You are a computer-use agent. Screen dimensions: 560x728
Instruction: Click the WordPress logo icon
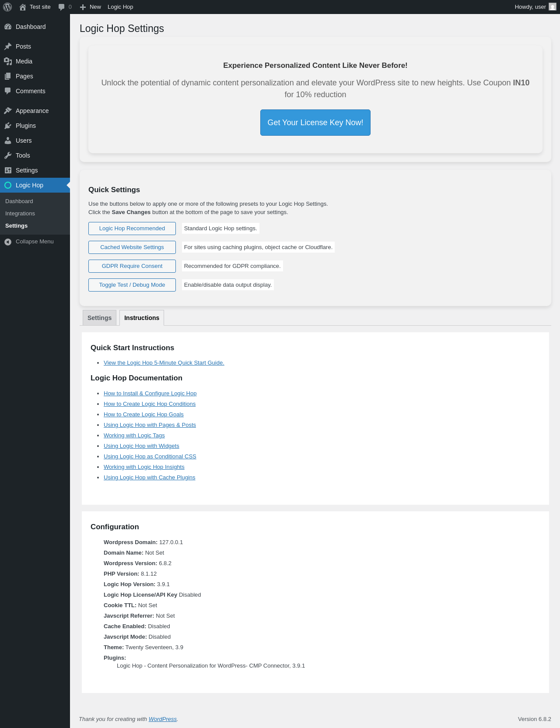pos(7,7)
